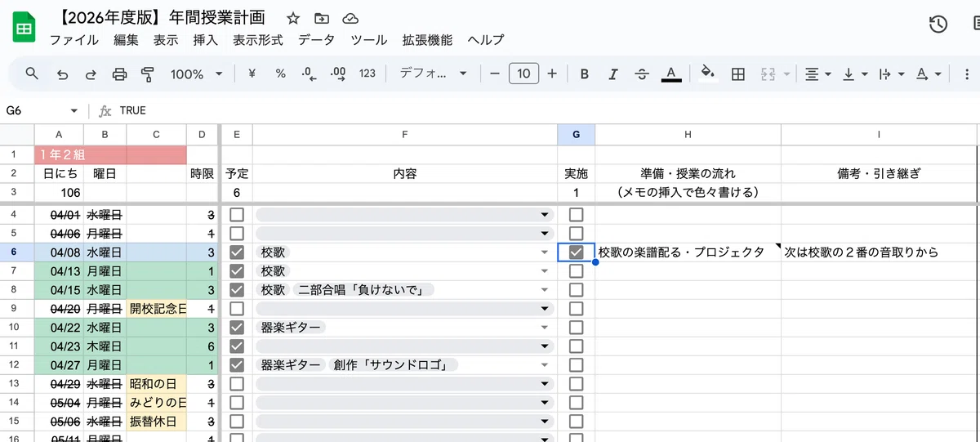The height and width of the screenshot is (442, 980).
Task: Open the fill color picker
Action: coord(708,74)
